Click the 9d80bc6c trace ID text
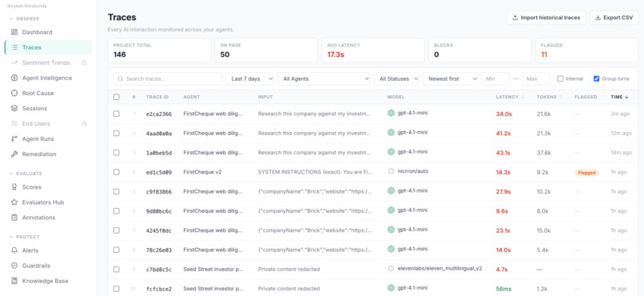Viewport: 644px width, 296px height. point(159,211)
